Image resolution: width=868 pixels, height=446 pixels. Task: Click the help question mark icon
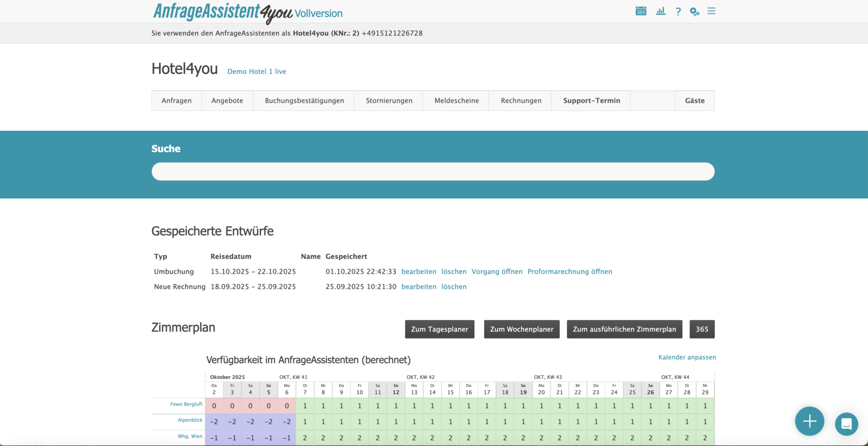tap(678, 12)
